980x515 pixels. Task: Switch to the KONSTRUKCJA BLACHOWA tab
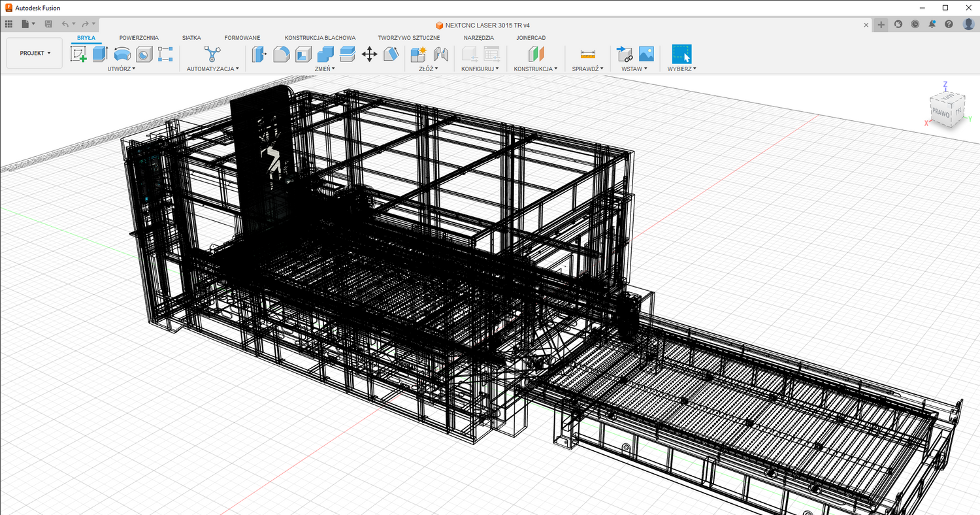(x=320, y=38)
